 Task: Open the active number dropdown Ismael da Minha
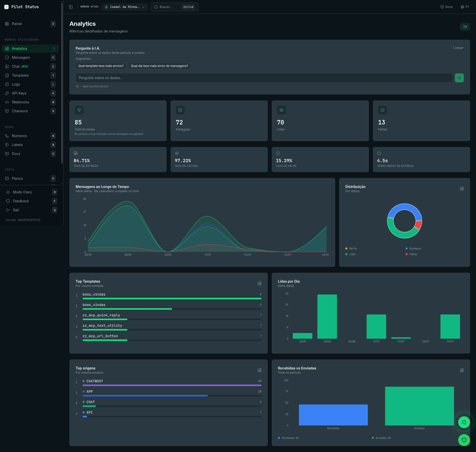tap(125, 7)
